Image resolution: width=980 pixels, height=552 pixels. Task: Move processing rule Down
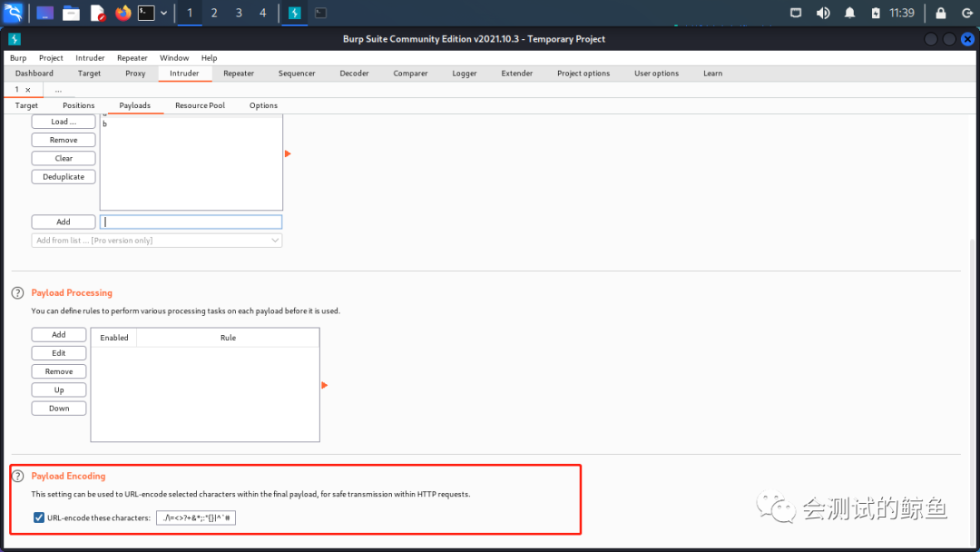(x=59, y=409)
